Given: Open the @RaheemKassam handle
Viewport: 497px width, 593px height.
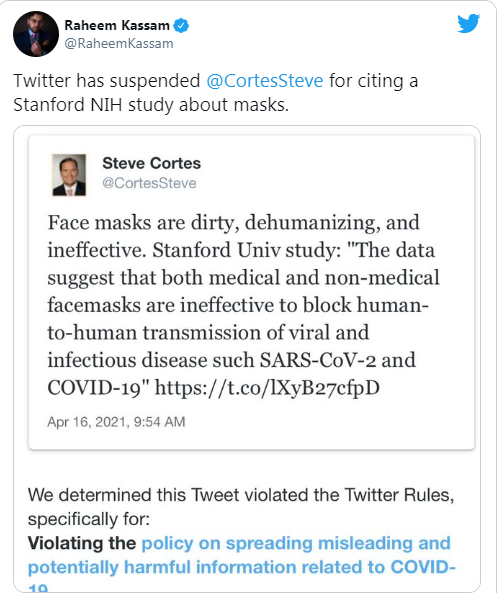Looking at the screenshot, I should pos(119,43).
